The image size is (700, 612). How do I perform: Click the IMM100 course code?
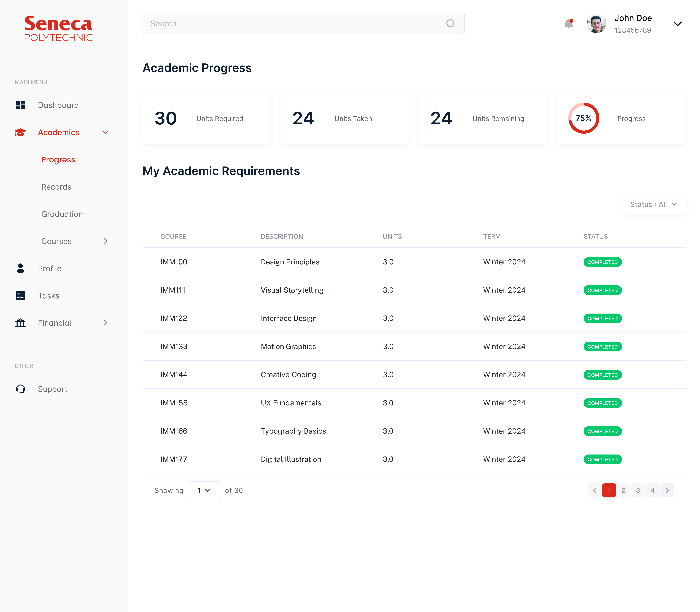[x=174, y=262]
